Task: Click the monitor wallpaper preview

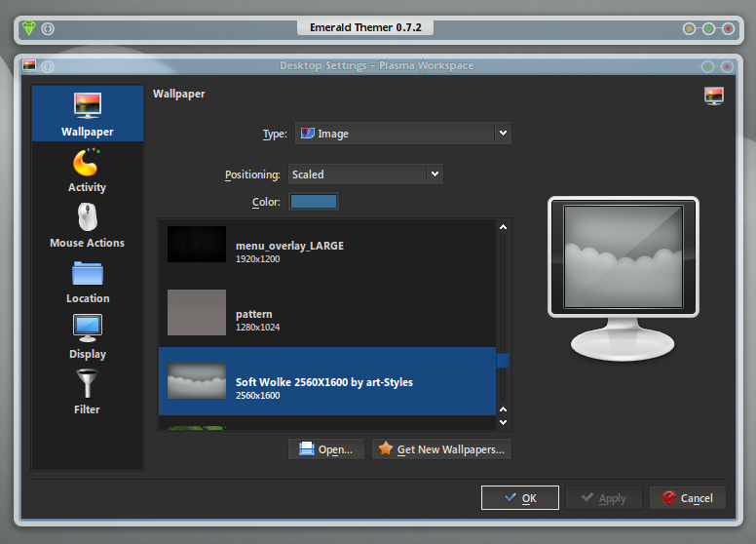Action: click(x=624, y=256)
